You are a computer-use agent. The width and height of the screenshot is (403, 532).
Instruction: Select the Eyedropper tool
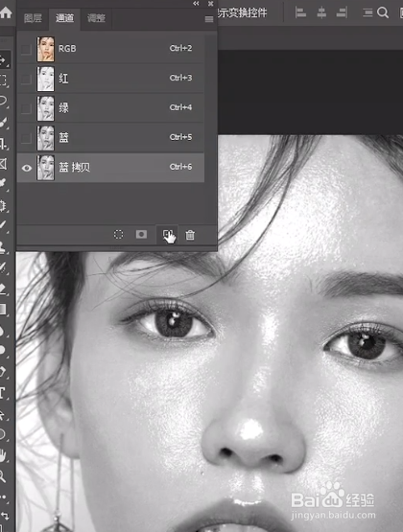[x=3, y=183]
